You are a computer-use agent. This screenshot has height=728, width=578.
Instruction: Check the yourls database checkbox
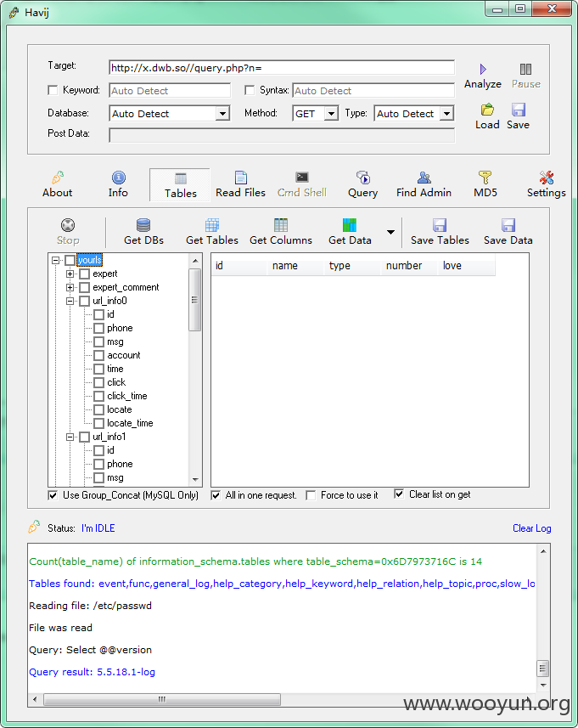(70, 260)
